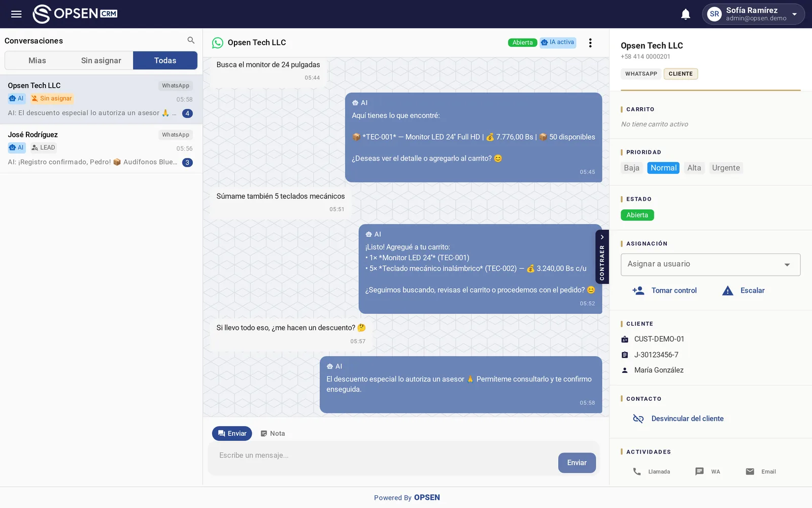Click the Abierta estado chip
The image size is (812, 508).
[637, 215]
